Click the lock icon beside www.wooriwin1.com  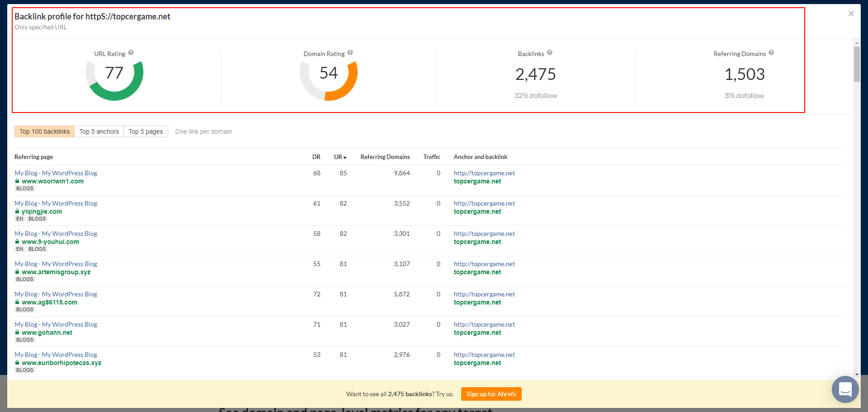pos(17,181)
